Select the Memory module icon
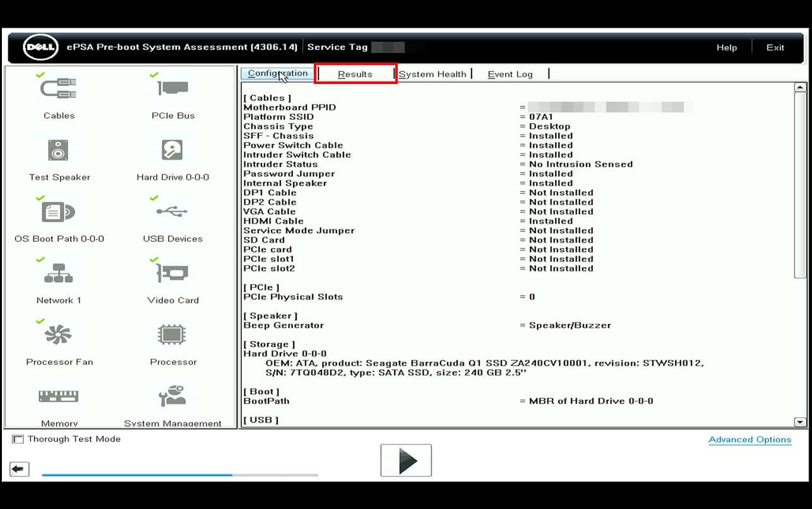This screenshot has width=812, height=509. [59, 397]
